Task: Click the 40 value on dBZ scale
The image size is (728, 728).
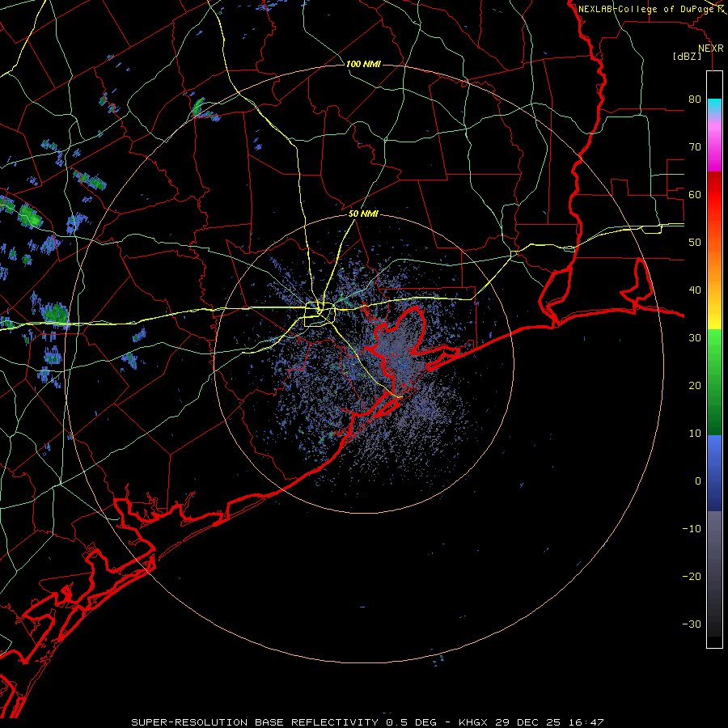Action: tap(695, 290)
